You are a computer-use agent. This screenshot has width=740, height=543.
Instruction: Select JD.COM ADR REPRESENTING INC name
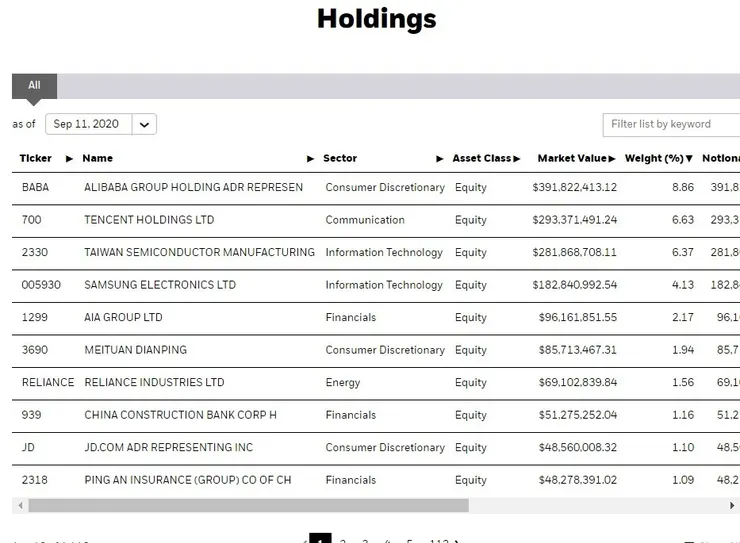tap(168, 448)
